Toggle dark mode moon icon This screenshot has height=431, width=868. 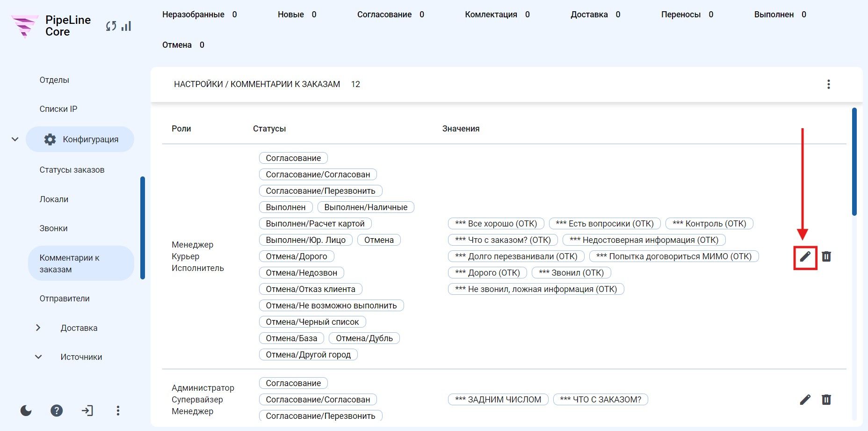[x=26, y=411]
